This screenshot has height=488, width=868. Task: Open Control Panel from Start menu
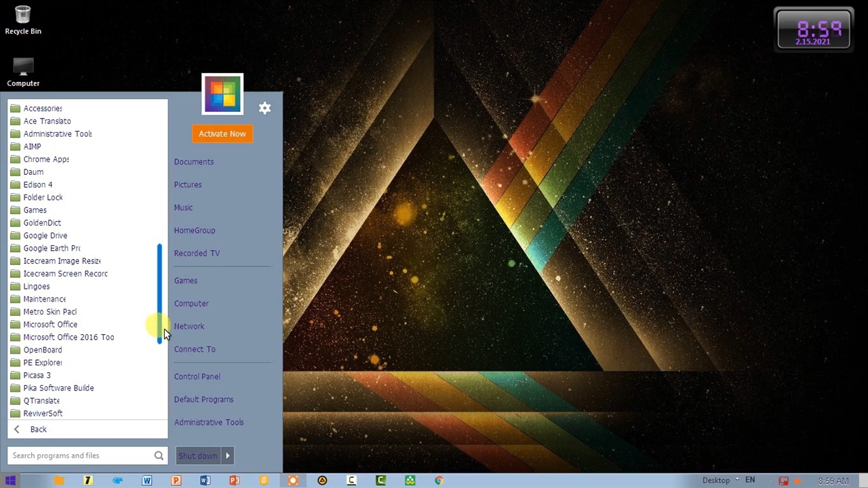(x=197, y=377)
